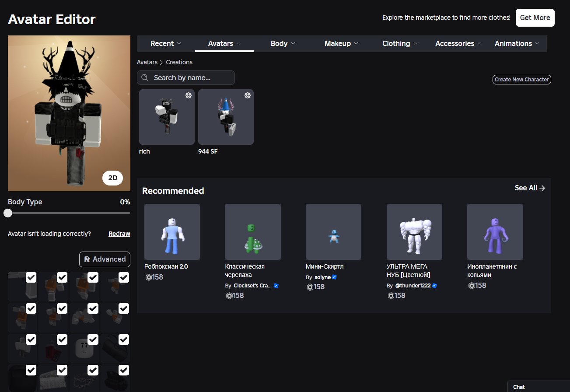Click the Redraw link

tap(119, 234)
